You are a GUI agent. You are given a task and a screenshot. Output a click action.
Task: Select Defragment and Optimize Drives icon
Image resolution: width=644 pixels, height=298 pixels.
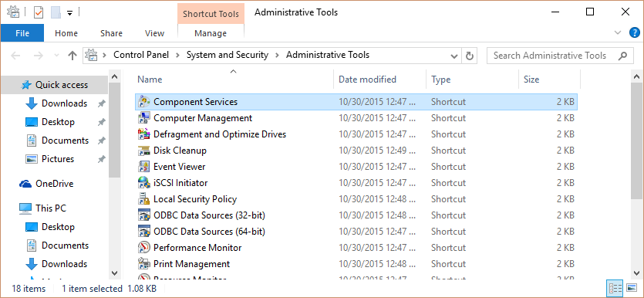coord(143,134)
